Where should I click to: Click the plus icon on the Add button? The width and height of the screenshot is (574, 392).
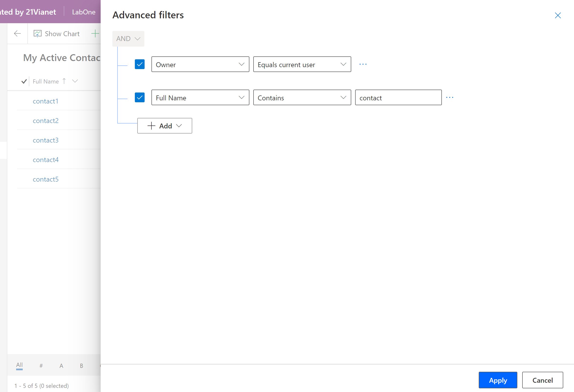[151, 126]
